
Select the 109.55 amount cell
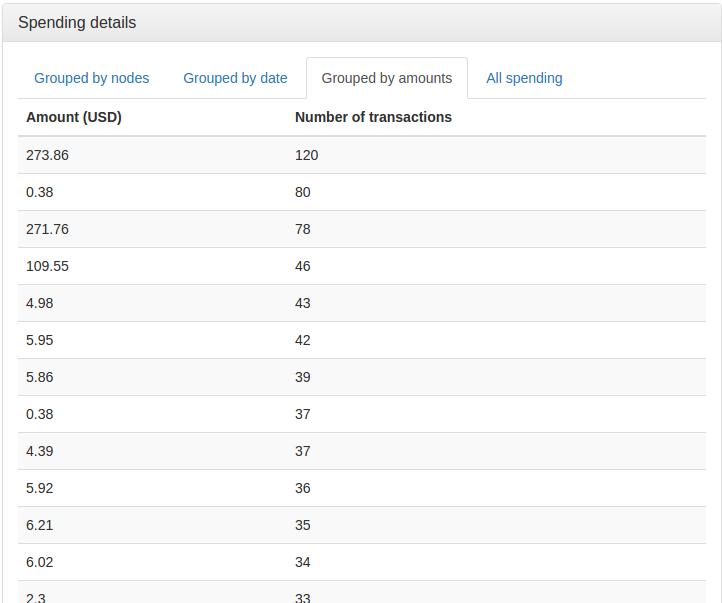[x=47, y=266]
